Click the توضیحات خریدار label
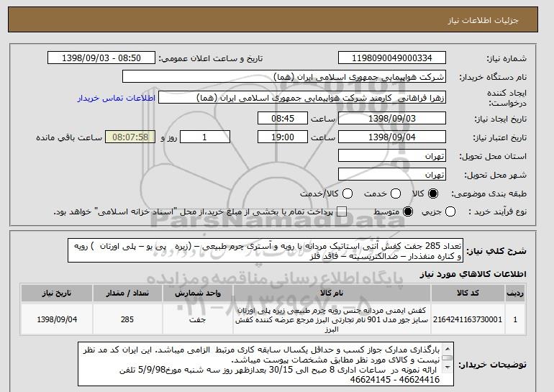The image size is (554, 392). (x=493, y=365)
